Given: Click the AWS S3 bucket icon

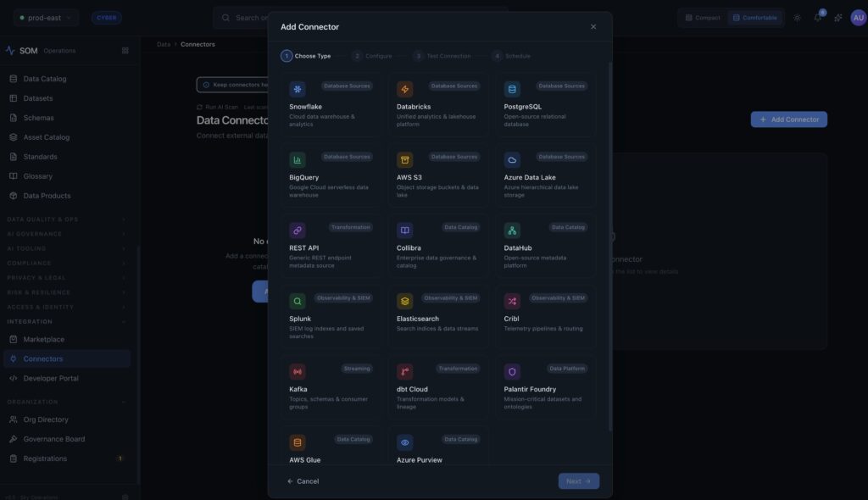Looking at the screenshot, I should [405, 159].
